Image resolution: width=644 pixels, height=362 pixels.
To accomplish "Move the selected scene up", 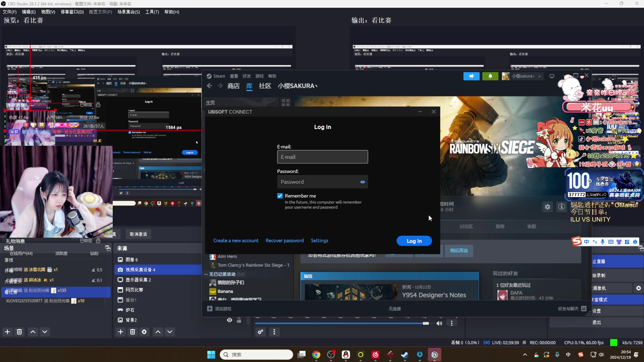I will pyautogui.click(x=33, y=332).
